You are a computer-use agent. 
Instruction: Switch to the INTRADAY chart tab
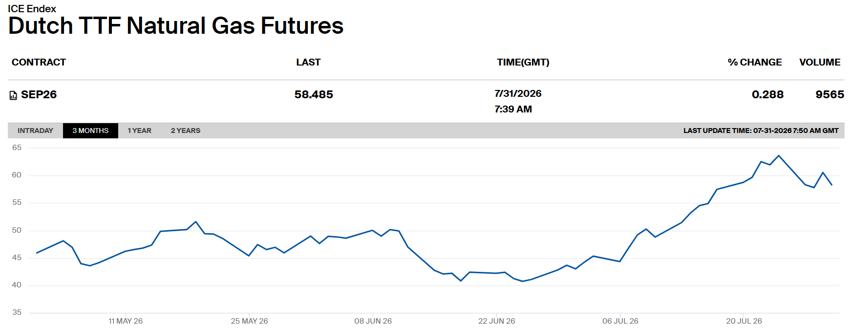tap(35, 131)
